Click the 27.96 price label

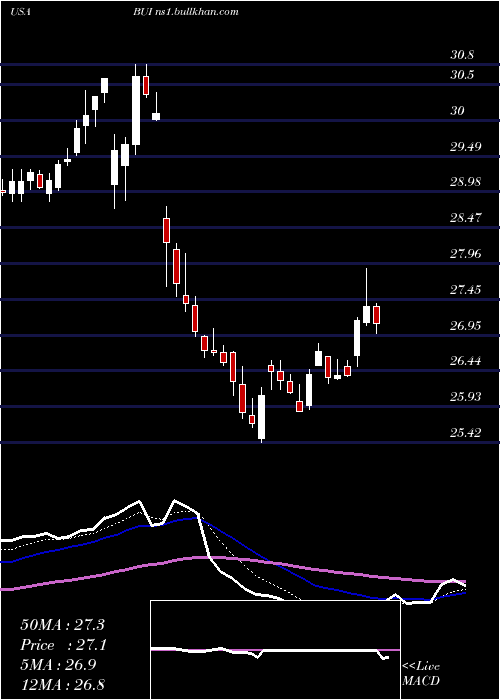click(x=465, y=254)
